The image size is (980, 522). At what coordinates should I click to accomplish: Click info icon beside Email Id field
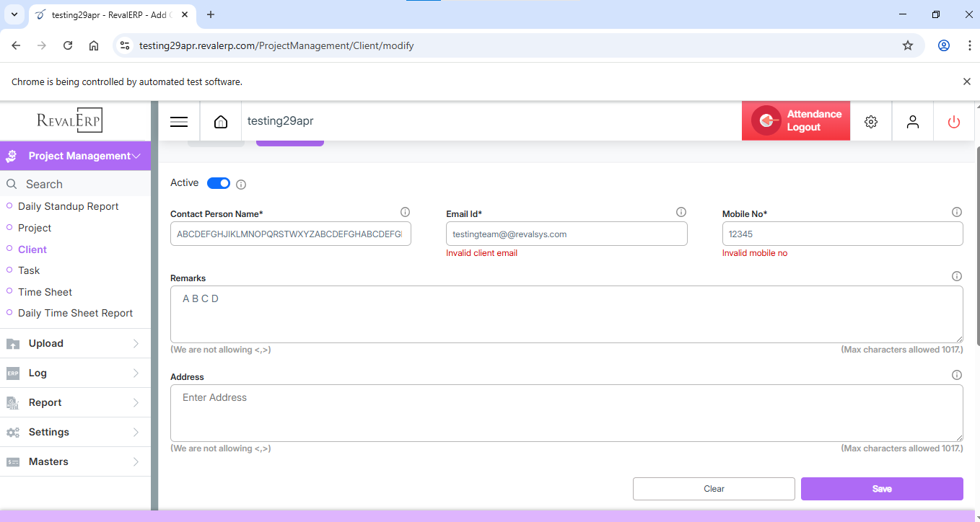click(681, 212)
